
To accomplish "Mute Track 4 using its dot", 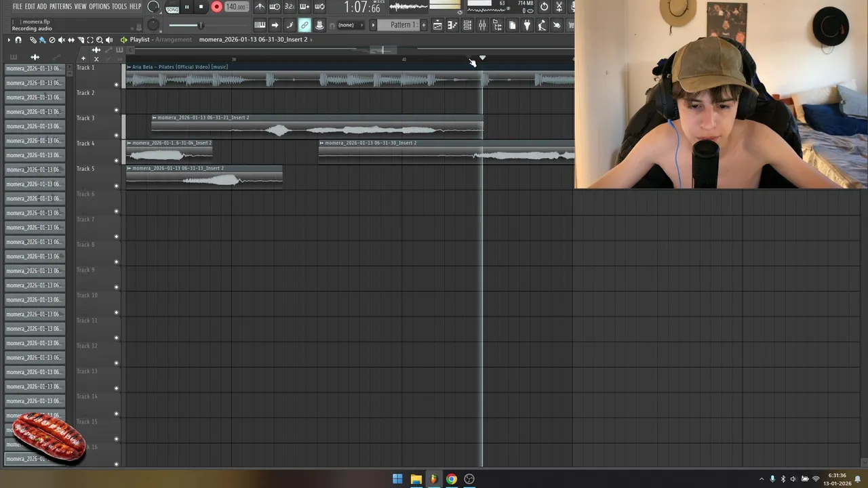I will (x=116, y=161).
